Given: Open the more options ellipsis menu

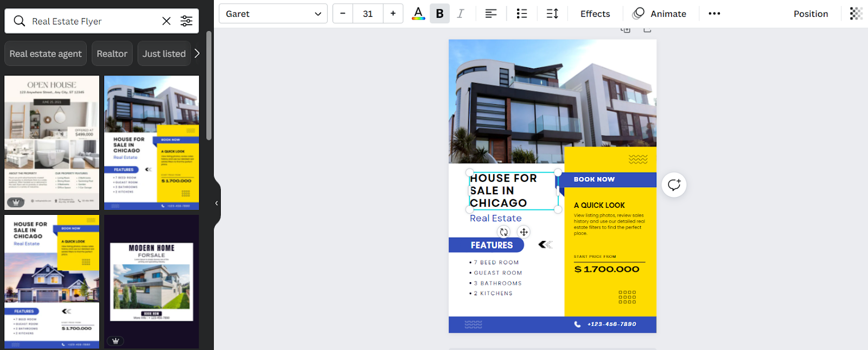Looking at the screenshot, I should click(x=714, y=14).
